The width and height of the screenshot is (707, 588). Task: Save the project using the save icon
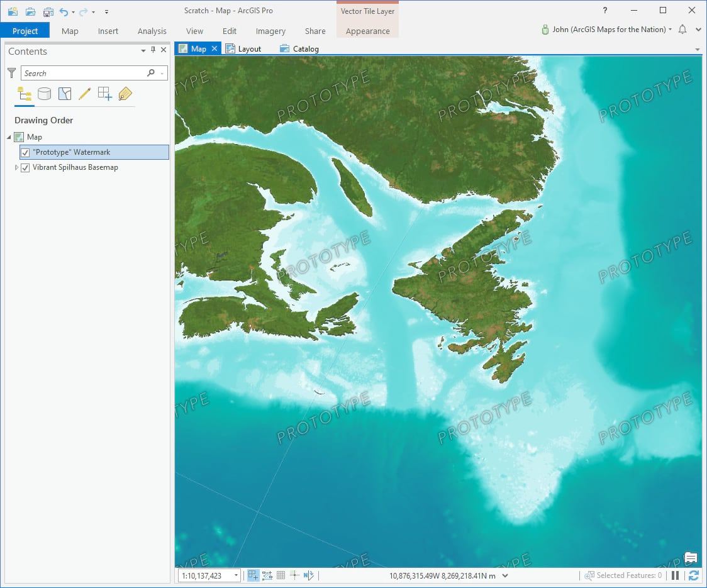coord(48,12)
